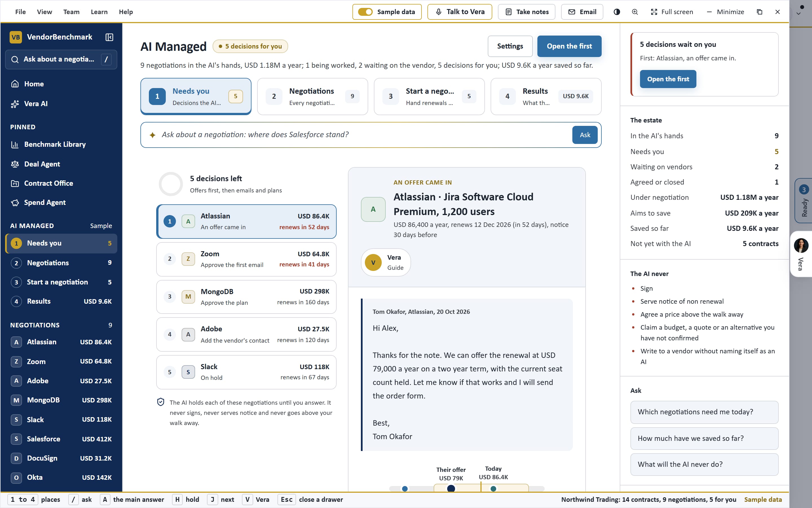Viewport: 812px width, 508px height.
Task: Click the Take notes button
Action: (526, 12)
